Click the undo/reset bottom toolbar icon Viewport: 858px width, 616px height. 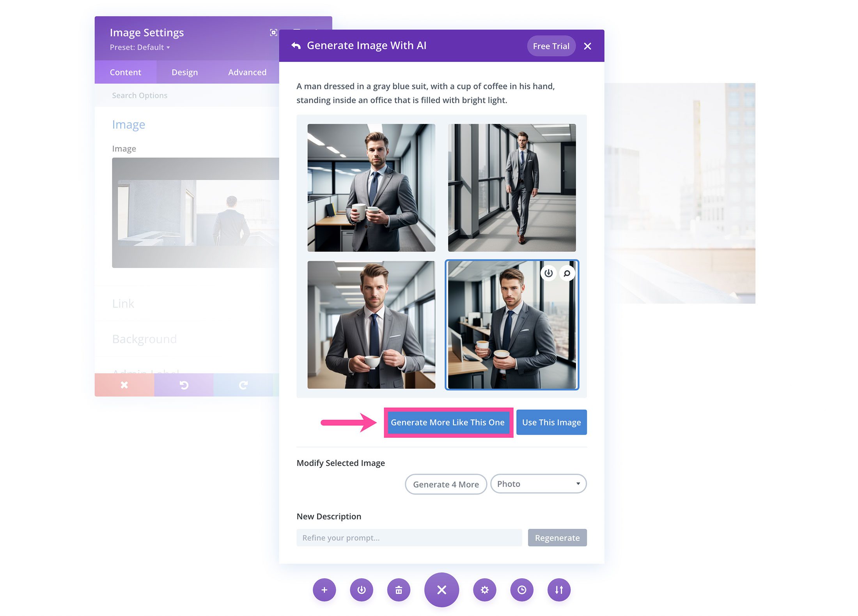coord(184,385)
